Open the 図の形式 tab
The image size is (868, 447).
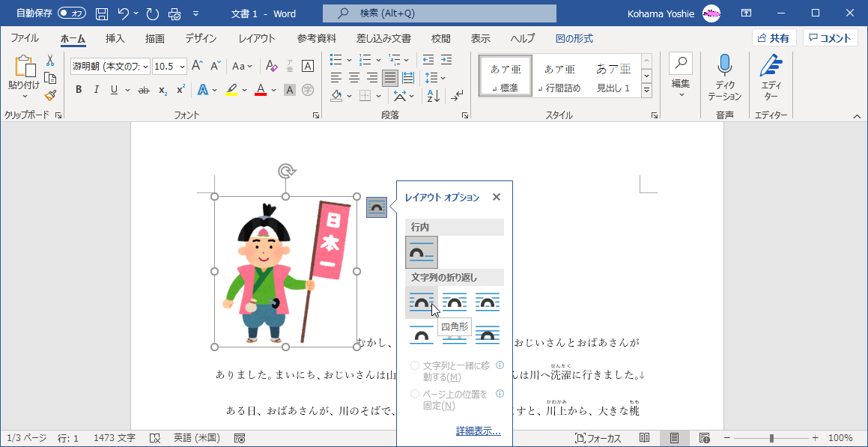[574, 38]
